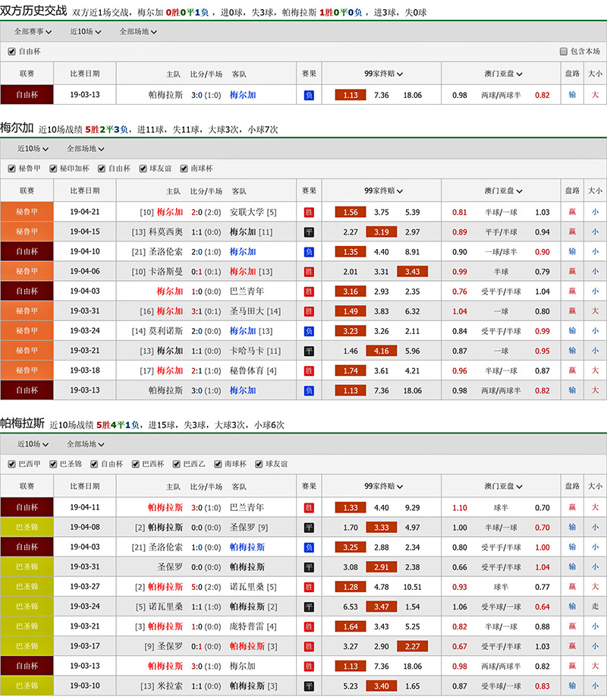Screen dimensions: 607x700
Task: Click 自由杯 league cell in head-to-head row
Action: (x=27, y=95)
